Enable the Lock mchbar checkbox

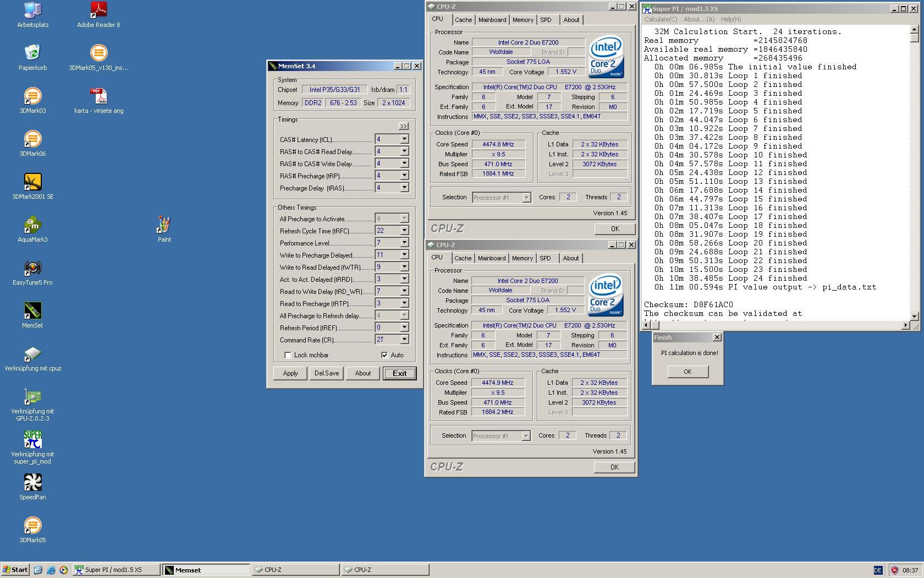pyautogui.click(x=288, y=355)
